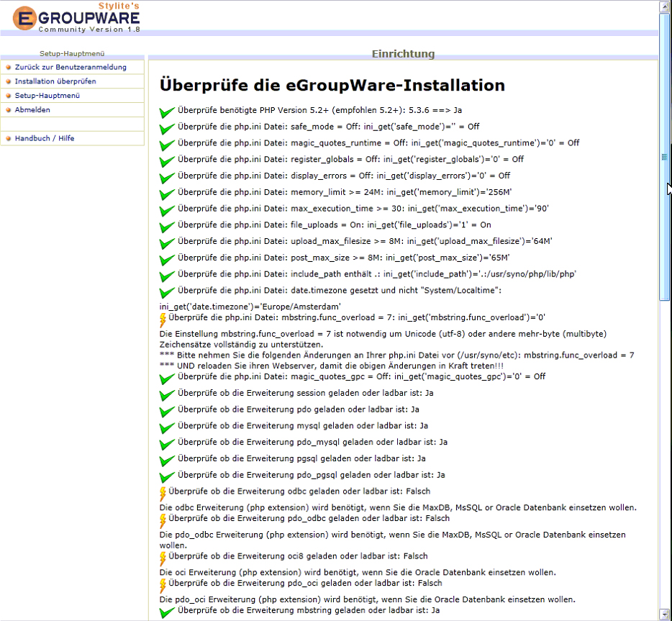Click warning bolt beside odbc extension check
This screenshot has height=621, width=672.
(163, 494)
